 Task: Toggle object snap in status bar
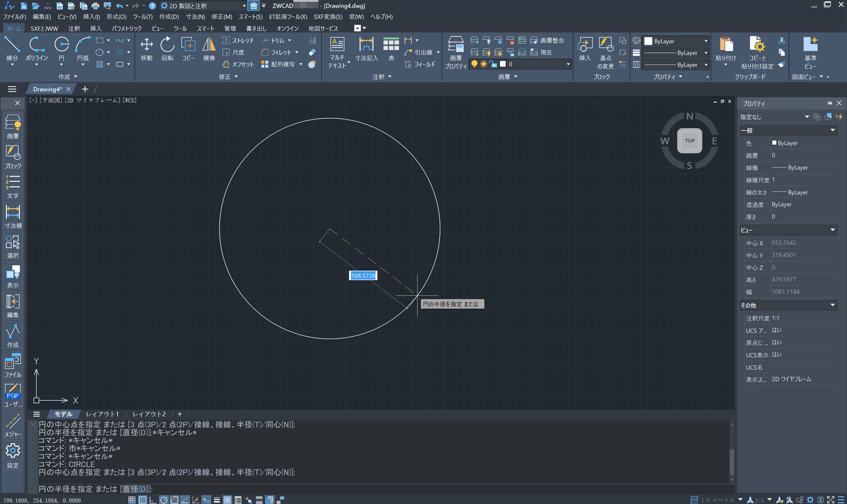click(174, 500)
